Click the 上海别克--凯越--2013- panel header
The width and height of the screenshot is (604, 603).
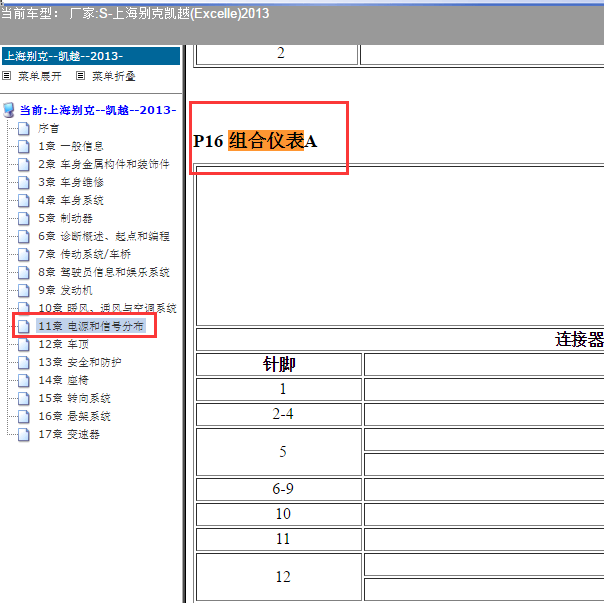pyautogui.click(x=91, y=56)
